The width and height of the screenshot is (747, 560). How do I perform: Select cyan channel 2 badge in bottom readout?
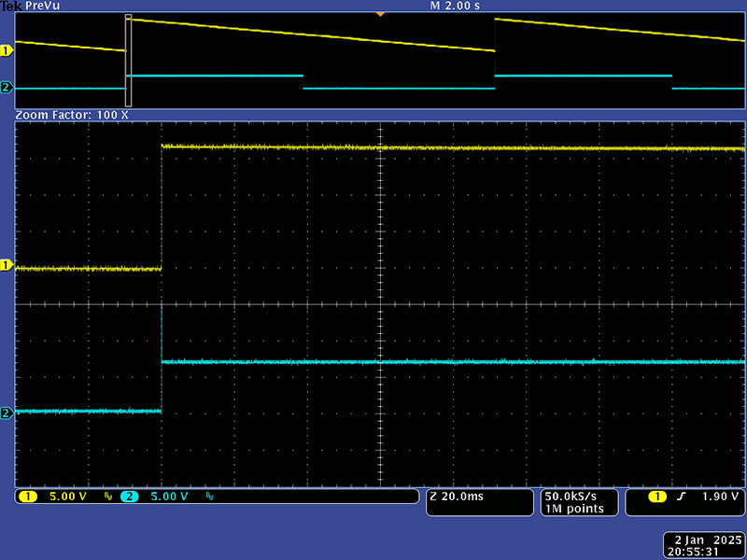click(x=129, y=497)
